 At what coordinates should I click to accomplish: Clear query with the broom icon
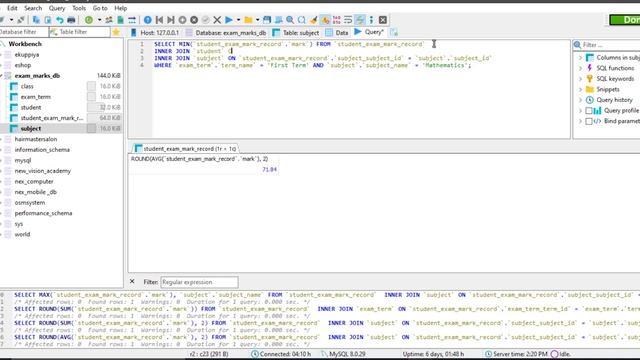tap(313, 20)
